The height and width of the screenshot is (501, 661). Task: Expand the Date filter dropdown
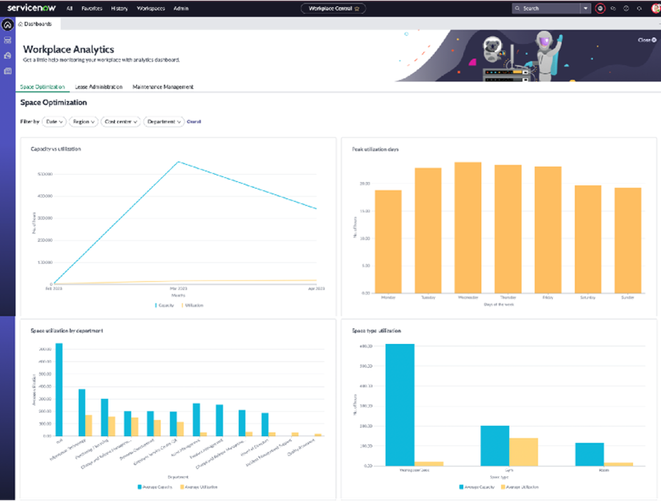[x=54, y=121]
